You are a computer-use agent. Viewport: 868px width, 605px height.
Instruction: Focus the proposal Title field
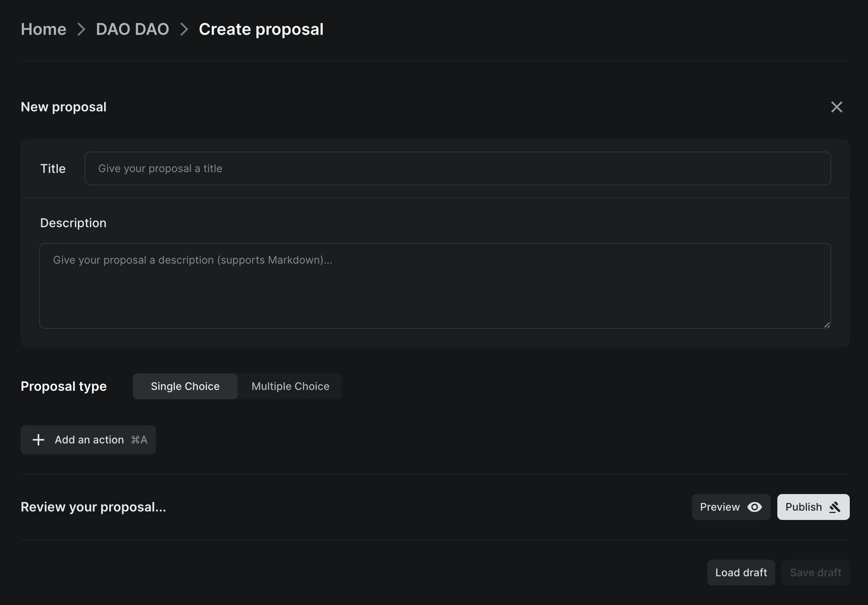pos(457,168)
